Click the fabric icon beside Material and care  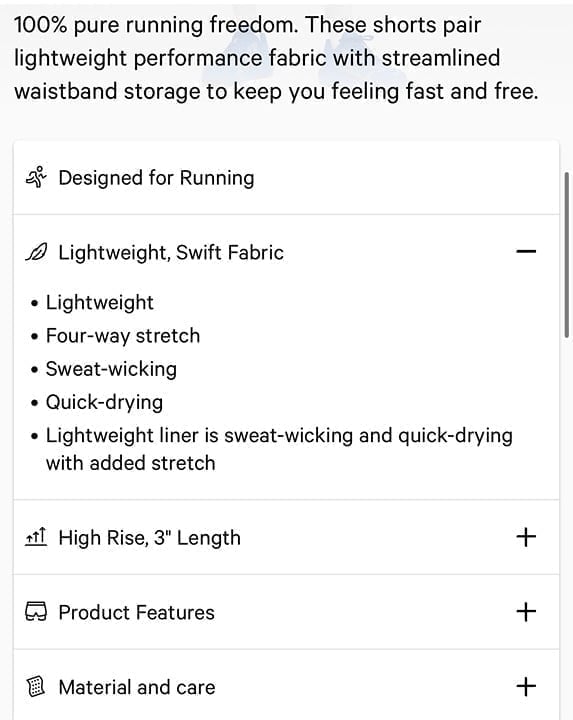pyautogui.click(x=36, y=686)
